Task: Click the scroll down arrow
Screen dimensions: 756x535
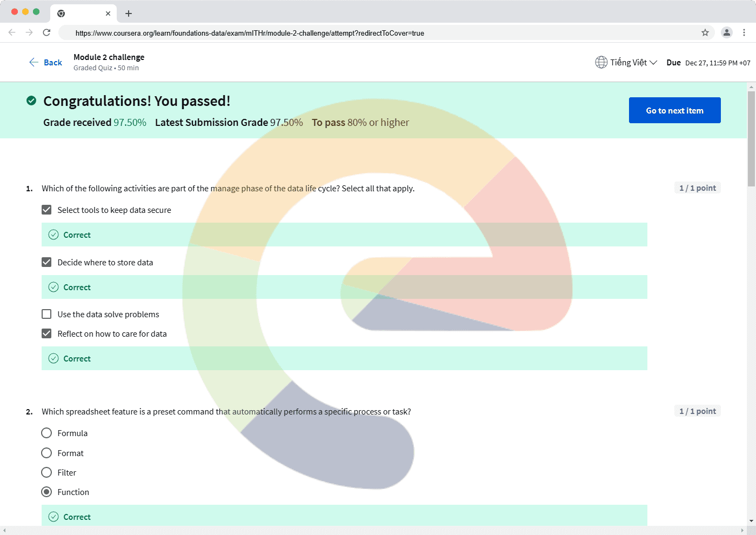Action: tap(751, 521)
